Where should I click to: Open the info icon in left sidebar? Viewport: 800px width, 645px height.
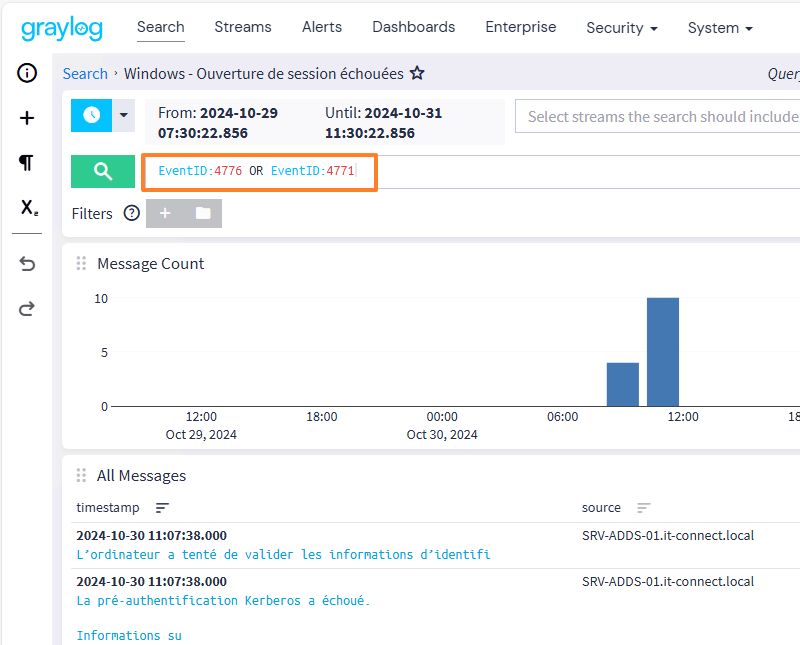(27, 73)
